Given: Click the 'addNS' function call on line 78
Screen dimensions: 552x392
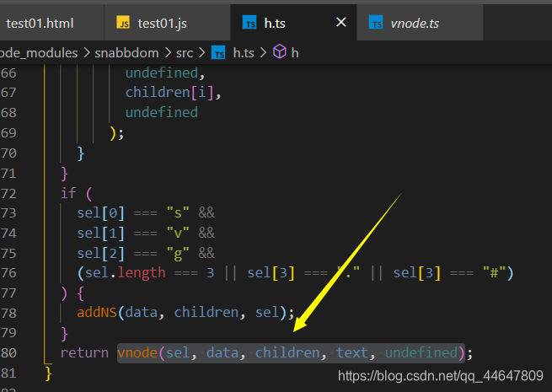Looking at the screenshot, I should (x=97, y=313).
